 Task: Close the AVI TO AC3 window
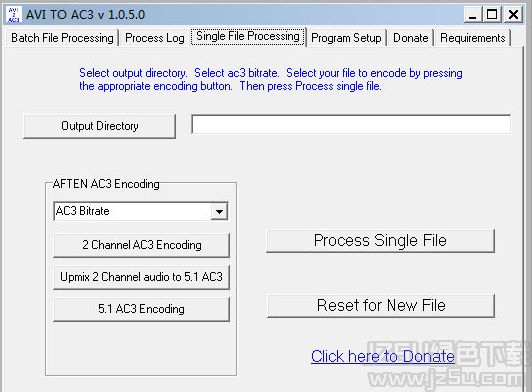(x=513, y=15)
